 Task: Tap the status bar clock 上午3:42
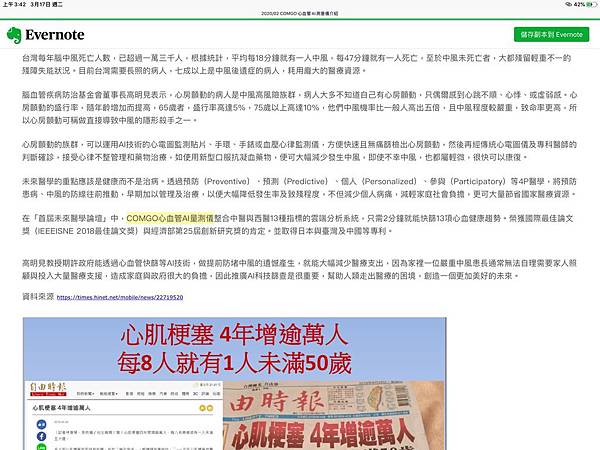[x=14, y=5]
